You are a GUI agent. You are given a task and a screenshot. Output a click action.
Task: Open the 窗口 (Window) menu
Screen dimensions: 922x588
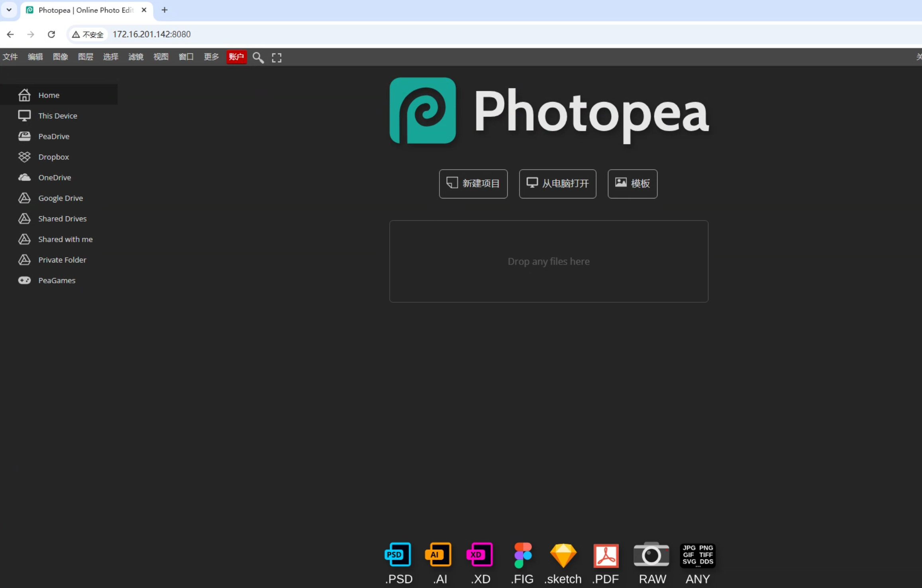coord(186,57)
